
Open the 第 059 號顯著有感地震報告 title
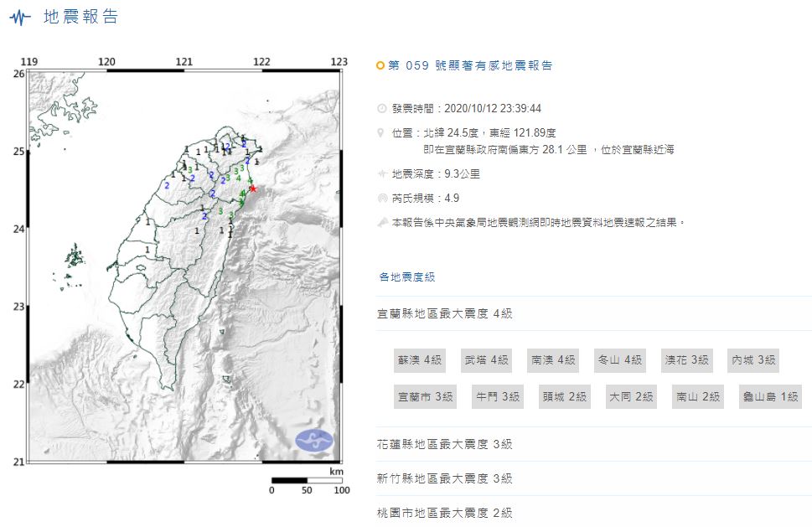pos(470,65)
